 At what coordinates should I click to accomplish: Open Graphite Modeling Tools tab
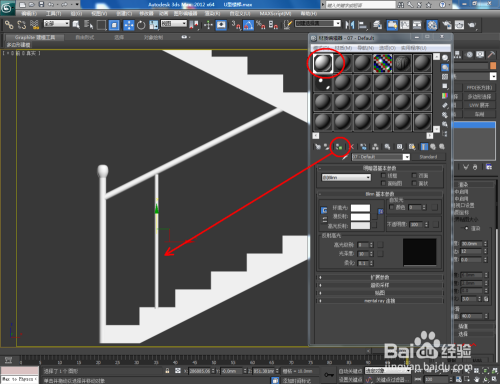coord(35,37)
